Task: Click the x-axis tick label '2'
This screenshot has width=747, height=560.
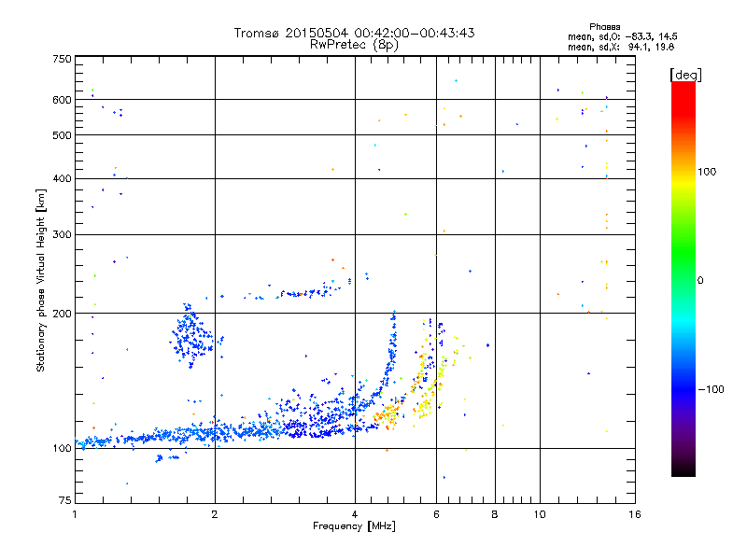Action: 215,514
